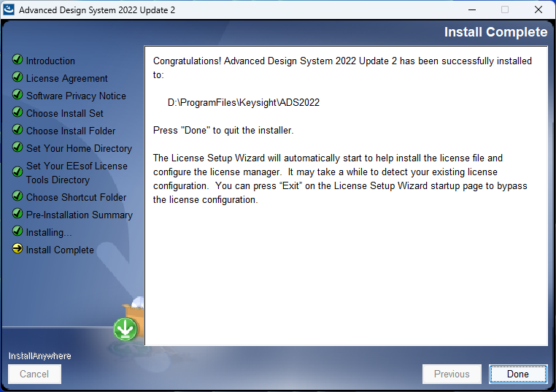Select the Choose Install Folder step label

(x=71, y=131)
